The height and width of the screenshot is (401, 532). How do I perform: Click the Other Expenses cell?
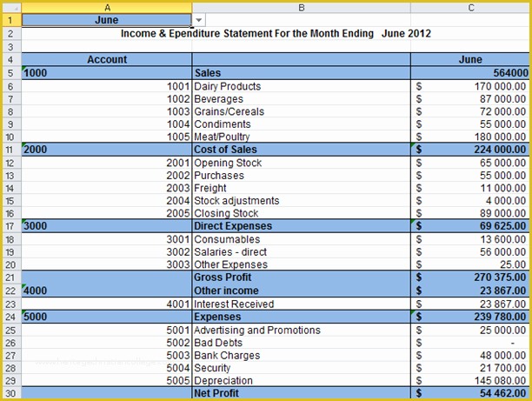[x=302, y=264]
